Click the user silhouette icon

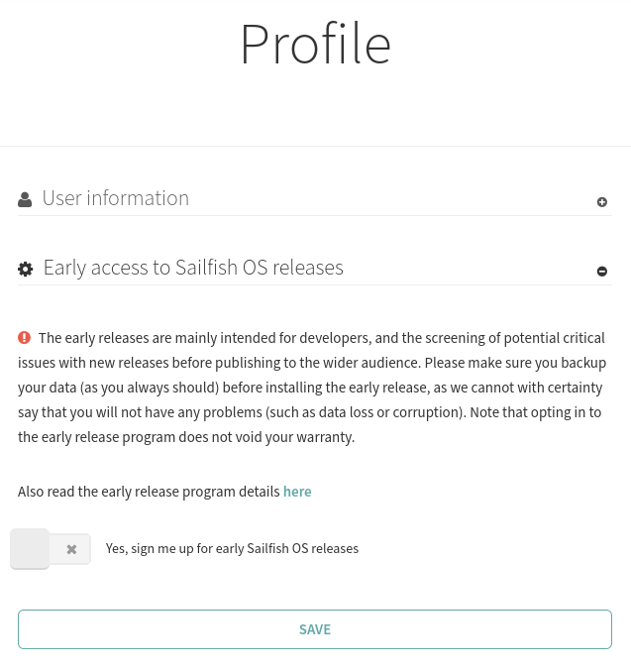(25, 200)
